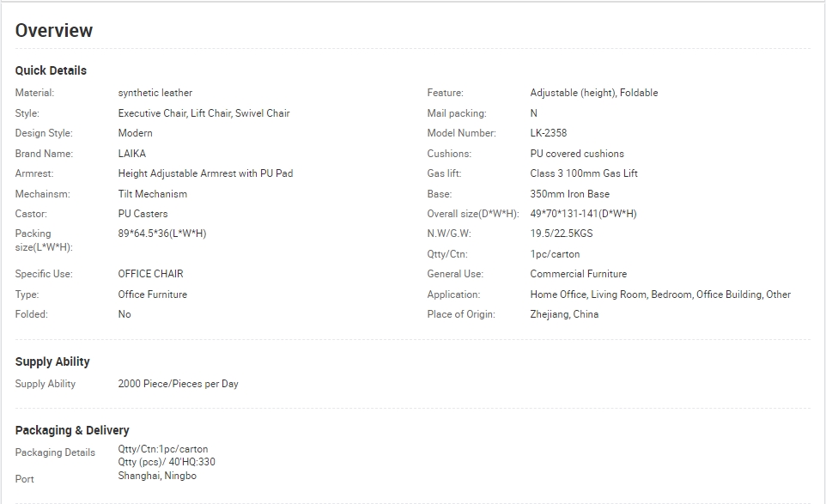826x504 pixels.
Task: Click the Shanghai, Ningbo port value
Action: click(157, 476)
